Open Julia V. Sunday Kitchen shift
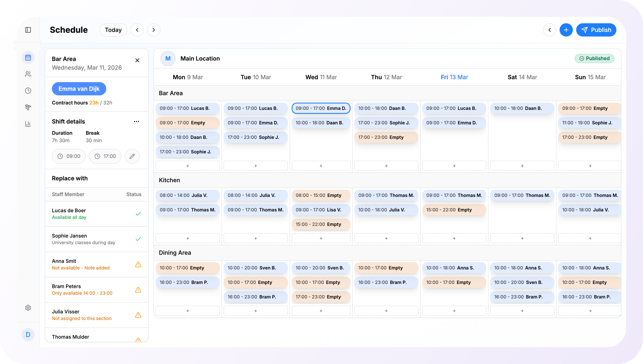The image size is (643, 364). 590,210
